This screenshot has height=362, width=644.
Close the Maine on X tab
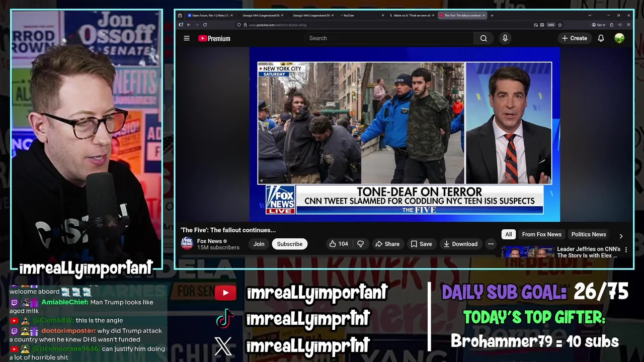434,16
